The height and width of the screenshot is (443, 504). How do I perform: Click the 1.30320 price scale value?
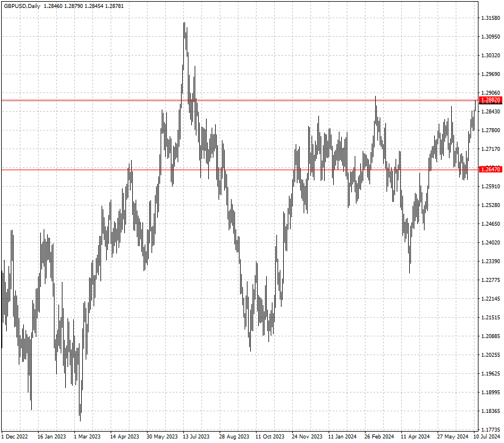tap(490, 56)
